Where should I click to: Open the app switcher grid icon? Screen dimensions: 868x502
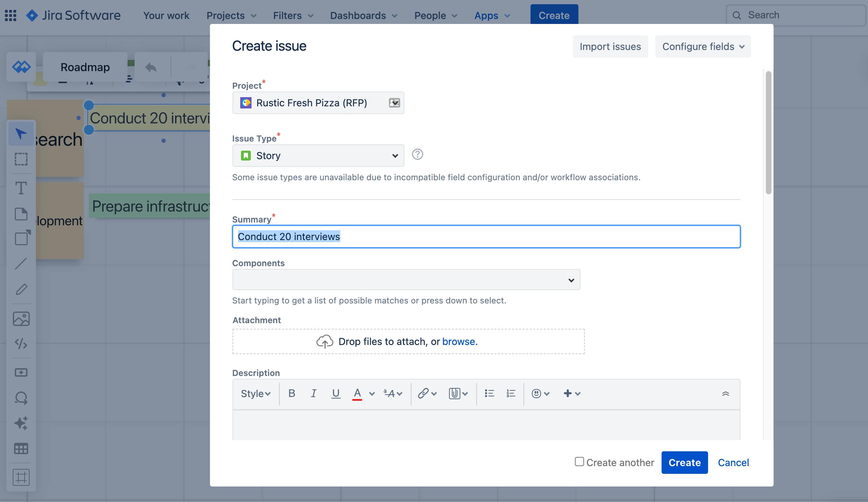pyautogui.click(x=10, y=15)
